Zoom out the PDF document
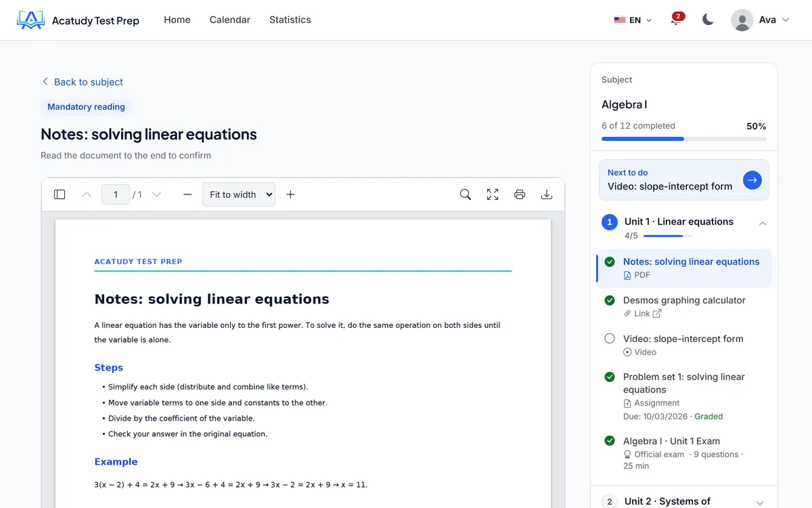 pyautogui.click(x=187, y=194)
